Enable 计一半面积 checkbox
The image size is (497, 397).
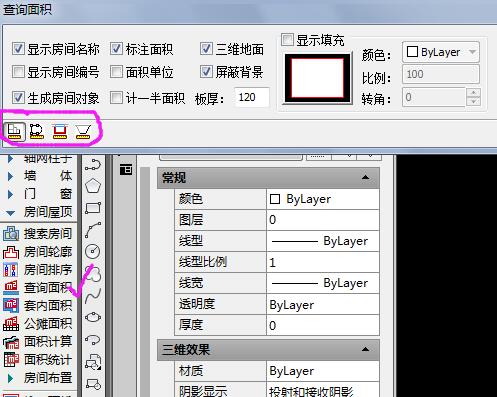(x=116, y=97)
